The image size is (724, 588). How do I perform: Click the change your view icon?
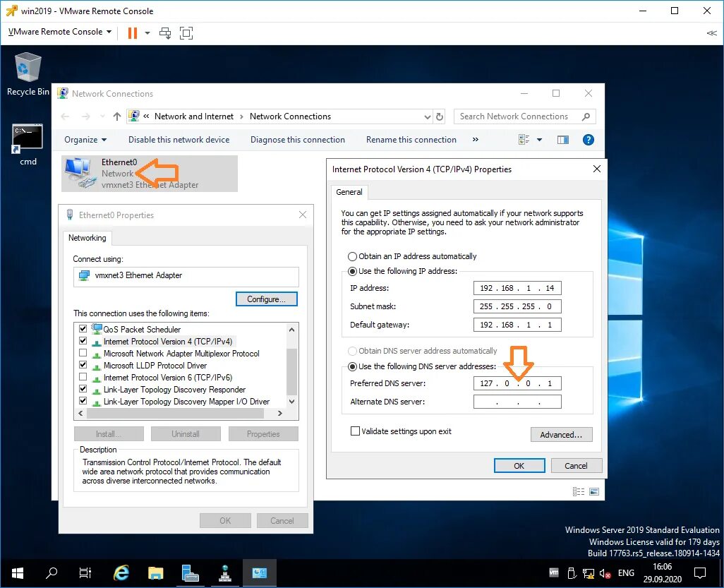pyautogui.click(x=524, y=140)
